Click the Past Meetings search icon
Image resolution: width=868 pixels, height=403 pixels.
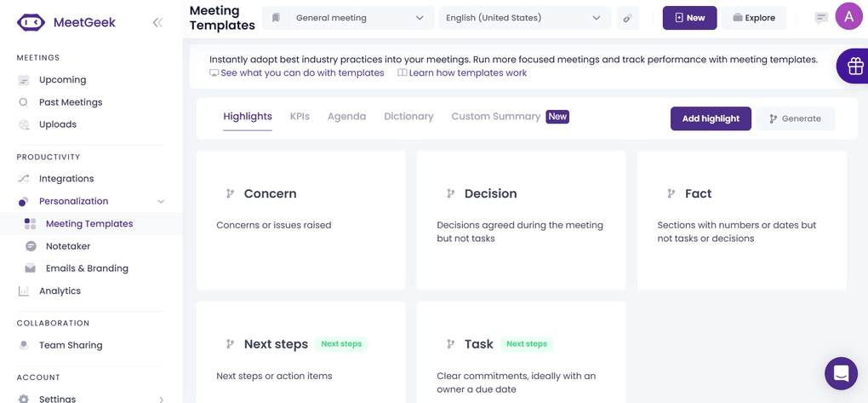(x=24, y=102)
